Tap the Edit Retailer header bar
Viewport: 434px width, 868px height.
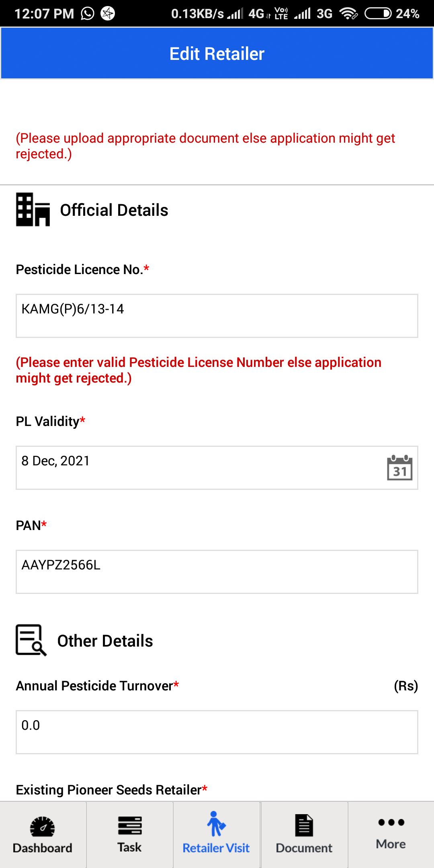point(217,53)
